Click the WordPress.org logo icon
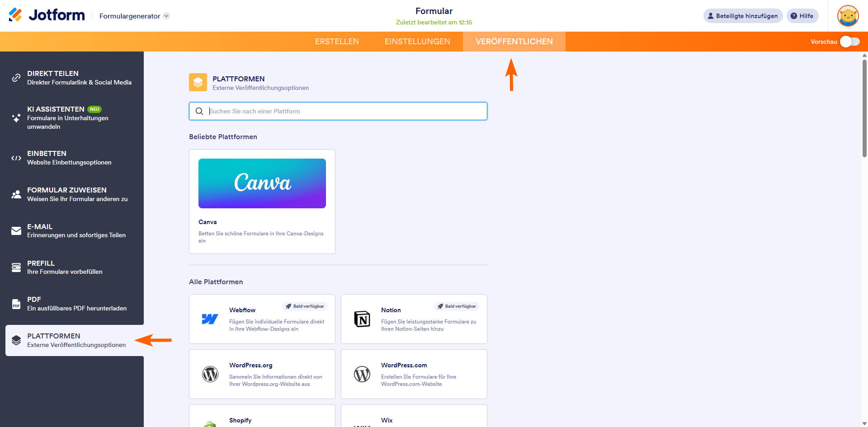This screenshot has height=427, width=868. pyautogui.click(x=210, y=374)
